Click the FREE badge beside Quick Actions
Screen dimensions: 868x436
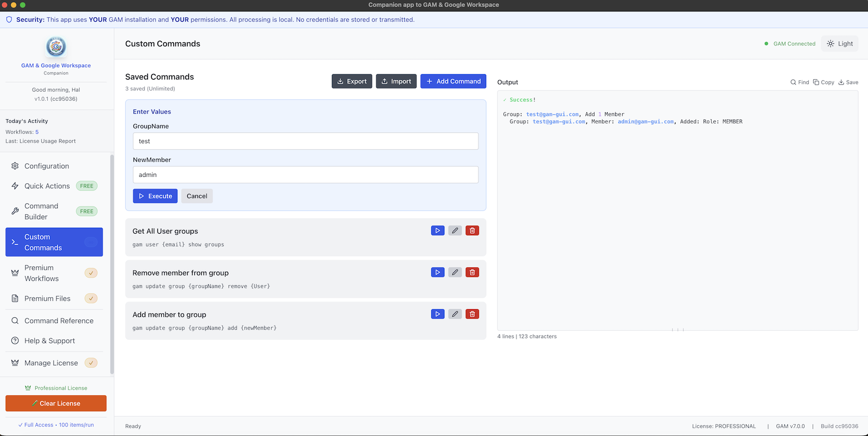[x=87, y=186]
